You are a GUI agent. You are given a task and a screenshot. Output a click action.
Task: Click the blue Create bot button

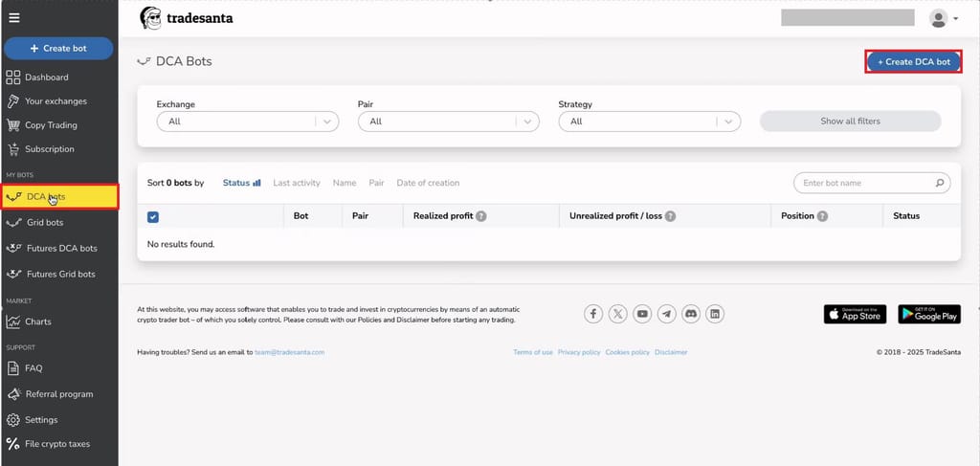(58, 48)
